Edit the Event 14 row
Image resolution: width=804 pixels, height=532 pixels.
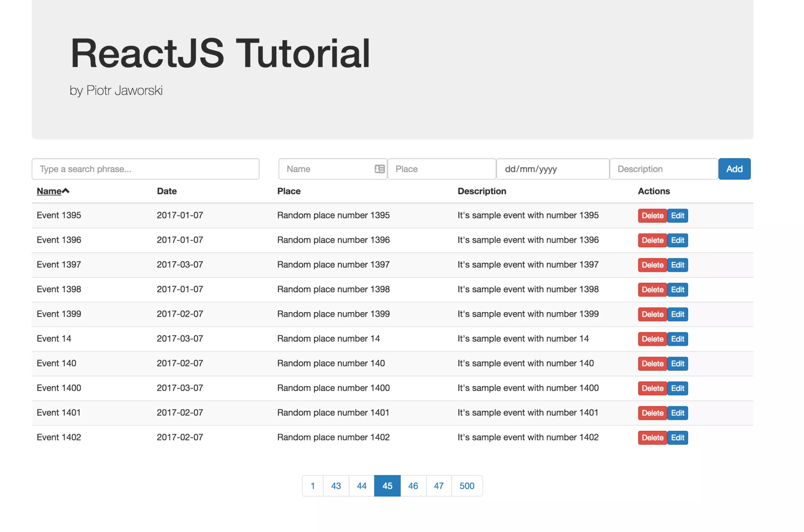coord(678,339)
